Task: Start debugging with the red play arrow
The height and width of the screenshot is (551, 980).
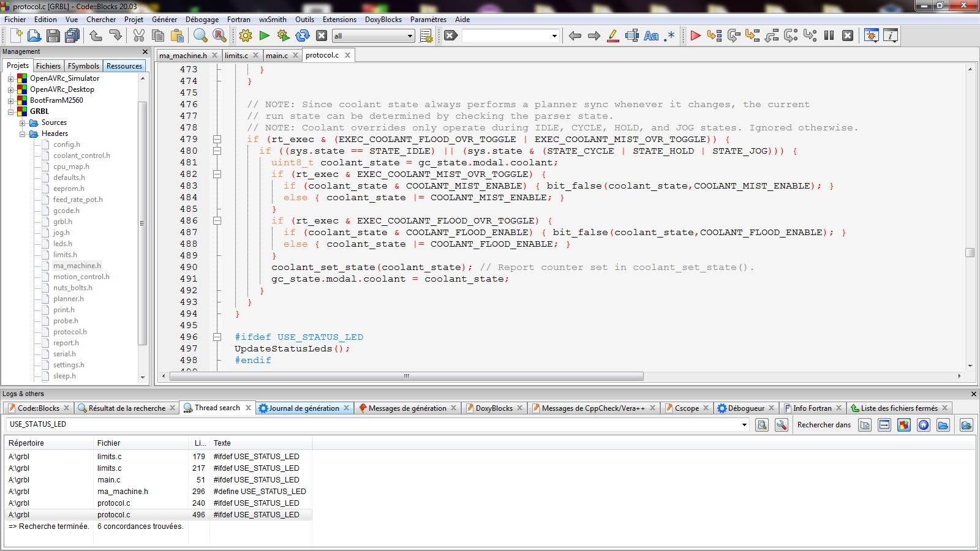Action: (x=695, y=36)
